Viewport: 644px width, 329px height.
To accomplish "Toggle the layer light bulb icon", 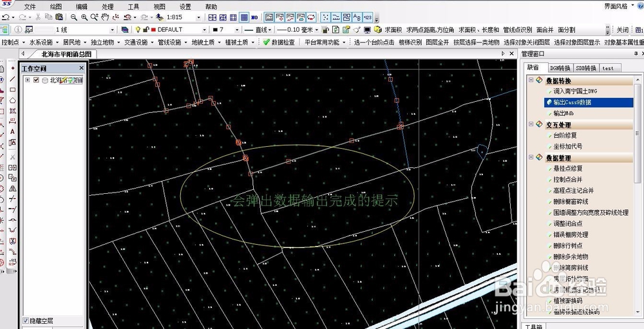I will [x=138, y=30].
